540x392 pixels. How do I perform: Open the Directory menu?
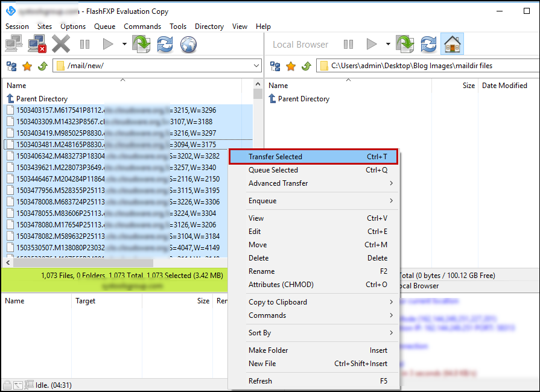click(x=209, y=27)
